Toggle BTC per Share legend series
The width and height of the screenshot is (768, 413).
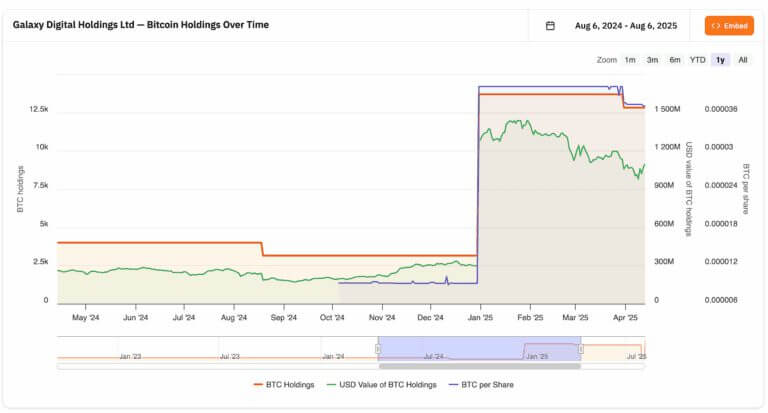tap(481, 385)
